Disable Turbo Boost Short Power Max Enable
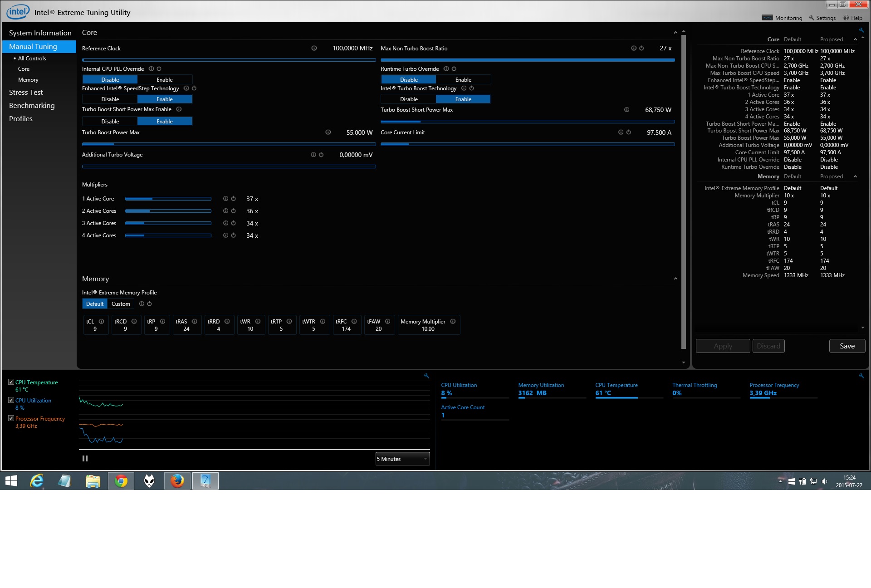Viewport: 871px width, 588px height. point(110,121)
